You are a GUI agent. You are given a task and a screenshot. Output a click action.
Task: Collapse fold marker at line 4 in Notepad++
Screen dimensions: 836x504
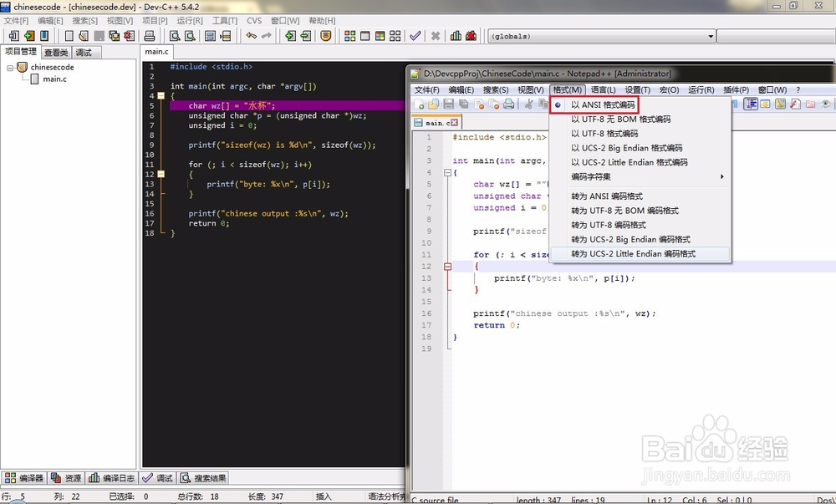447,173
